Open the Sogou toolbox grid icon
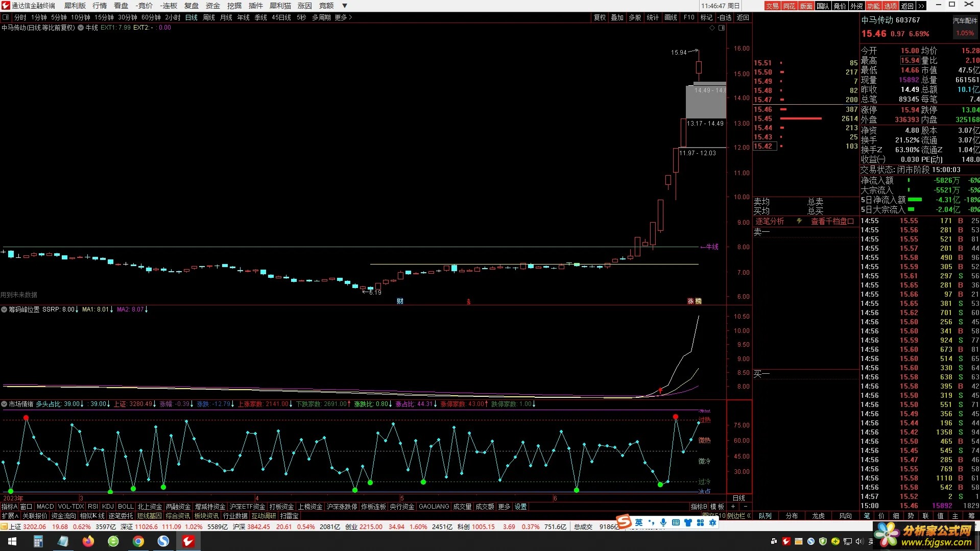Screen dimensions: 980x551 pyautogui.click(x=700, y=522)
